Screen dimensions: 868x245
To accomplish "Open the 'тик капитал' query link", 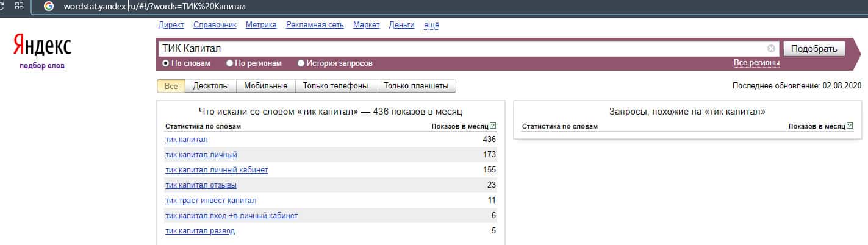I will tap(186, 140).
